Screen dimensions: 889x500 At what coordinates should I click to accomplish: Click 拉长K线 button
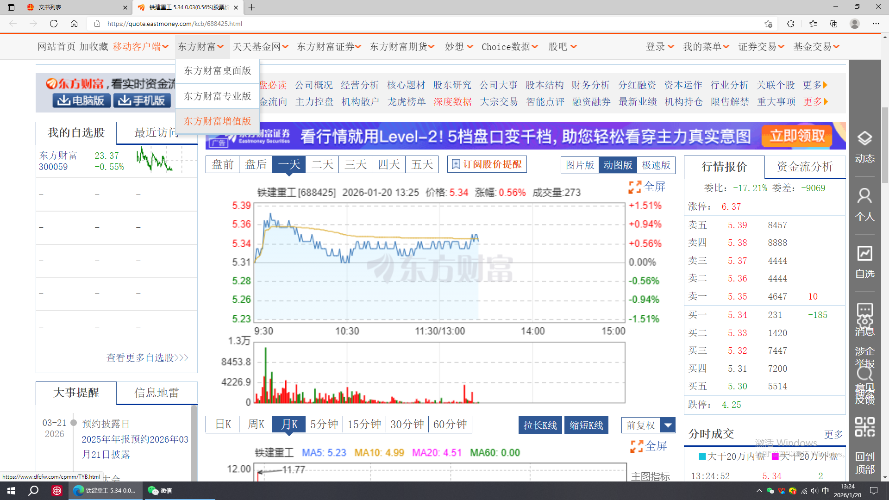click(x=540, y=425)
